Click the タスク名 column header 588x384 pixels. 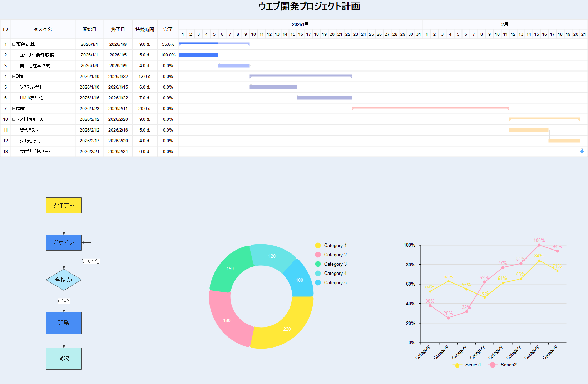[x=43, y=29]
